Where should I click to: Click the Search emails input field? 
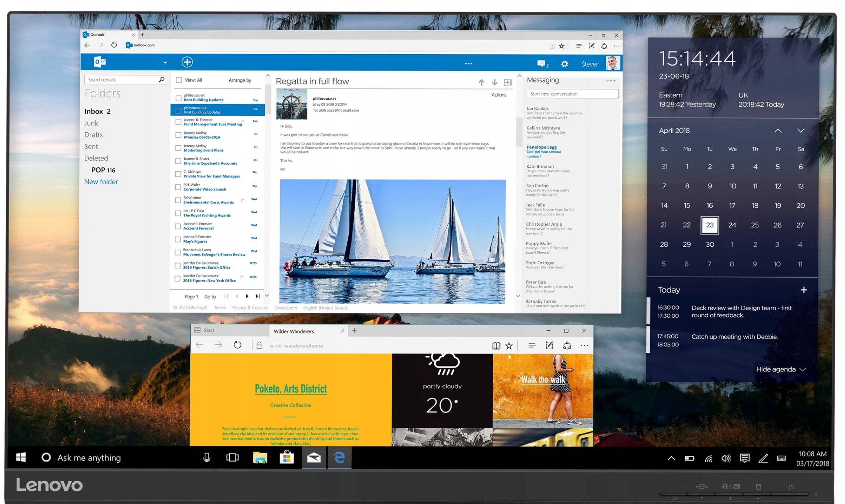click(x=122, y=80)
